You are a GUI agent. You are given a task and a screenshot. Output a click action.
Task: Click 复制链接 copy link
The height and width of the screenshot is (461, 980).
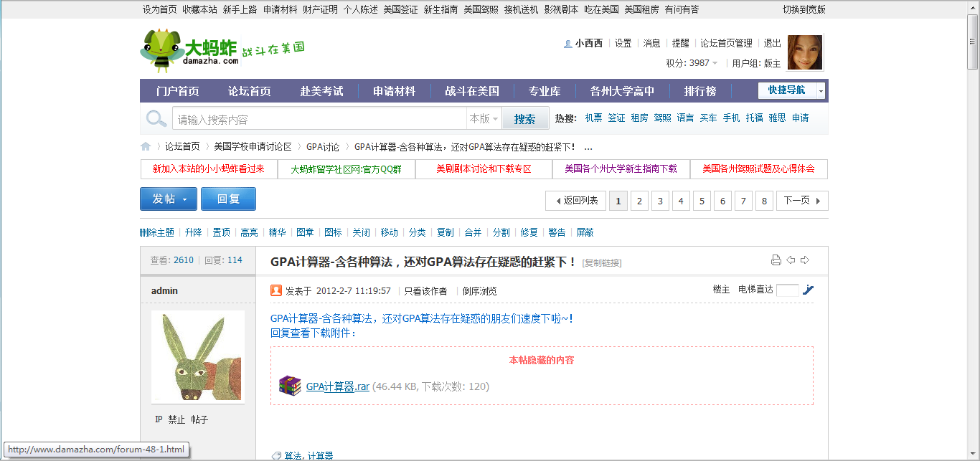click(602, 263)
